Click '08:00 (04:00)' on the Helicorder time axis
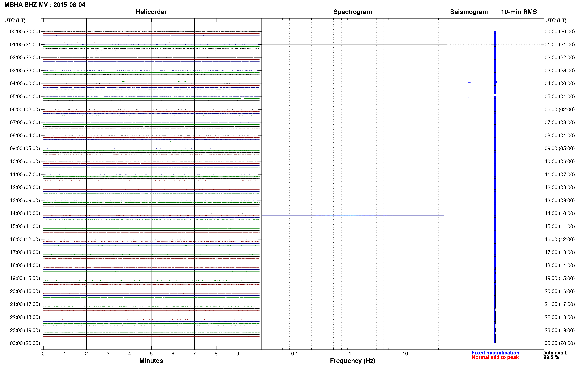Image resolution: width=588 pixels, height=368 pixels. pos(25,135)
